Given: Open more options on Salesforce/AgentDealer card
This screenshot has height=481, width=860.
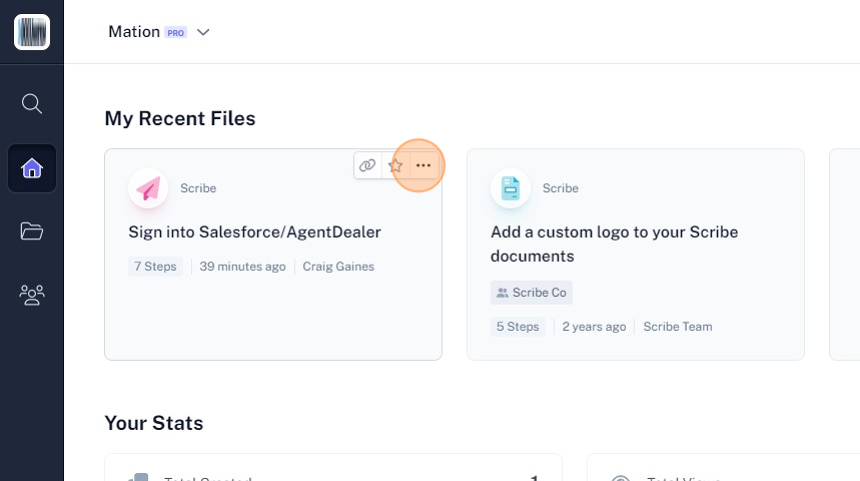Looking at the screenshot, I should pos(423,165).
